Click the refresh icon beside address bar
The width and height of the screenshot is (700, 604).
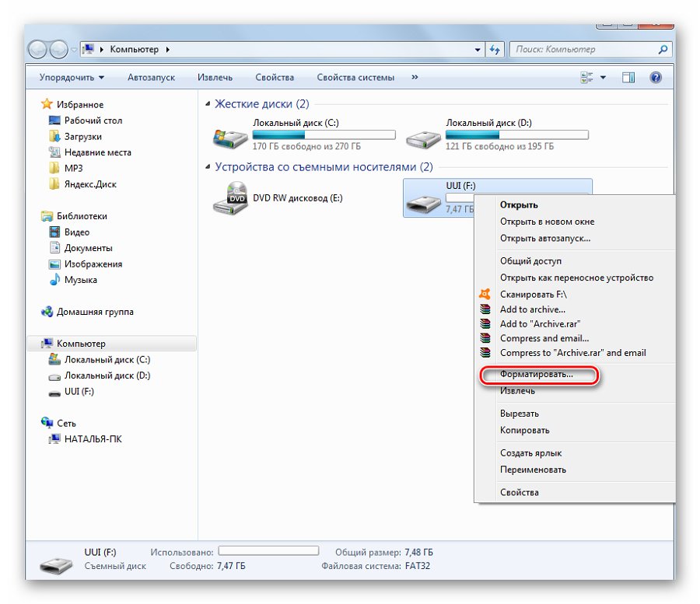(x=495, y=50)
